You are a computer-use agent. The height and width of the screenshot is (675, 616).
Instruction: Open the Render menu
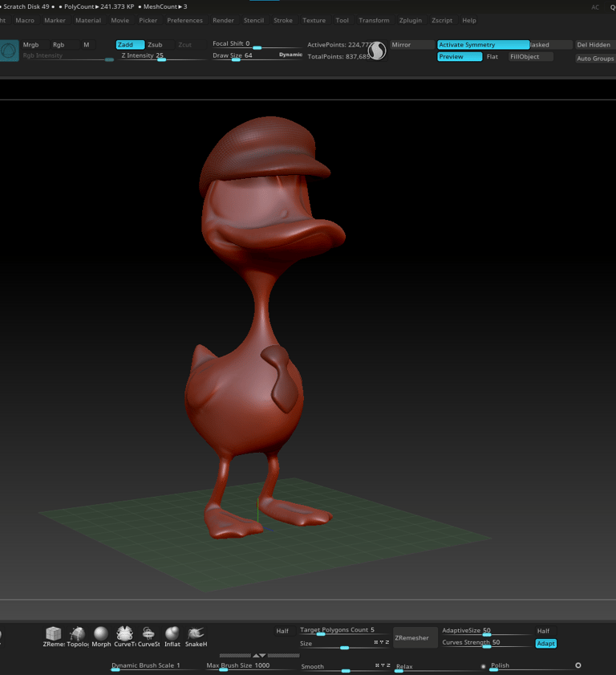[223, 20]
